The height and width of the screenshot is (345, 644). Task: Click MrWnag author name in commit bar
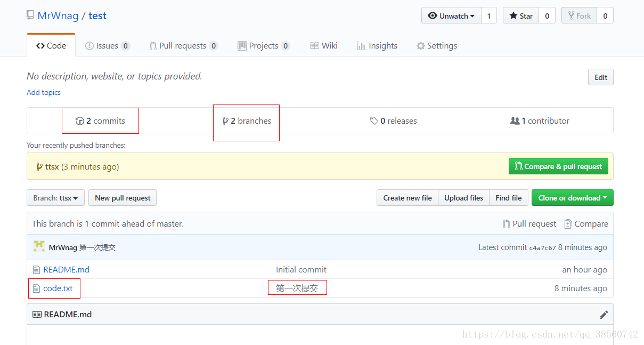(x=63, y=247)
